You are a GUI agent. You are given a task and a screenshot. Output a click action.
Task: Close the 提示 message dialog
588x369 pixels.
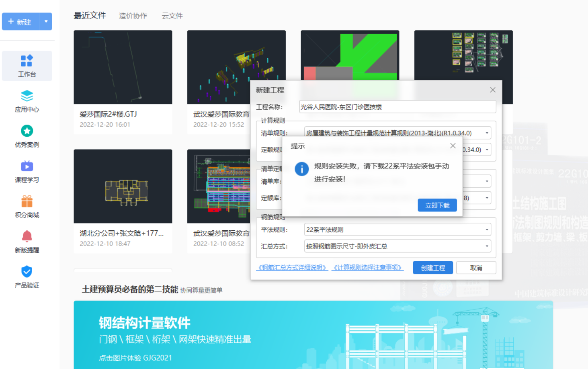tap(453, 146)
